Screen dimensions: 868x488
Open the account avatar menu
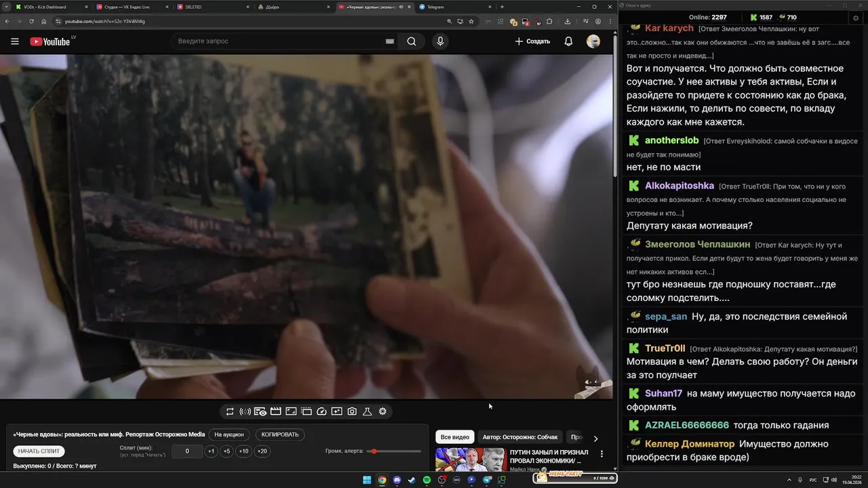[x=593, y=41]
